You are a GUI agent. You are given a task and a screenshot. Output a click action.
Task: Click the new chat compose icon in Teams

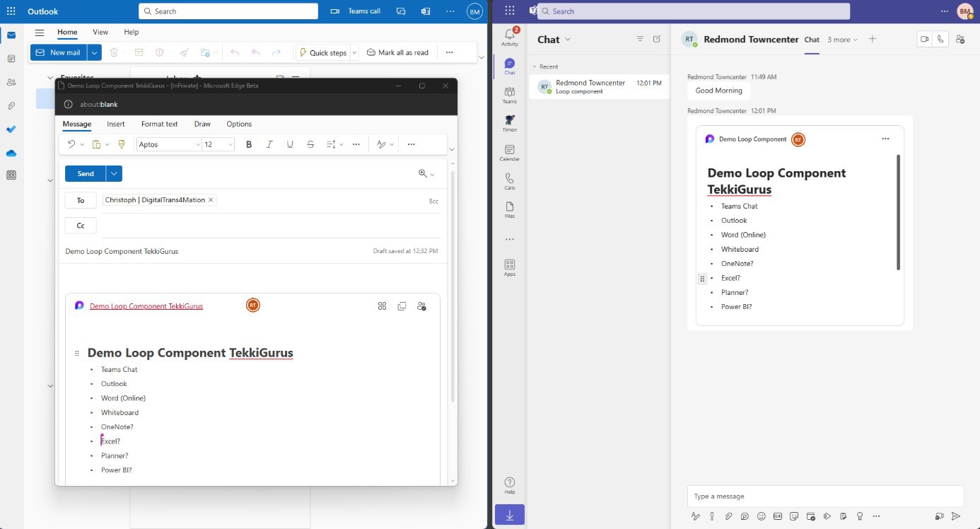(x=657, y=40)
